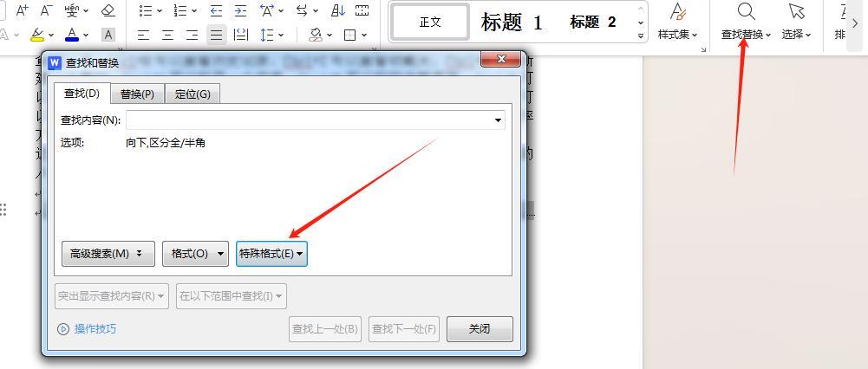
Task: Click the phonetic guide (wén) icon
Action: pos(71,10)
